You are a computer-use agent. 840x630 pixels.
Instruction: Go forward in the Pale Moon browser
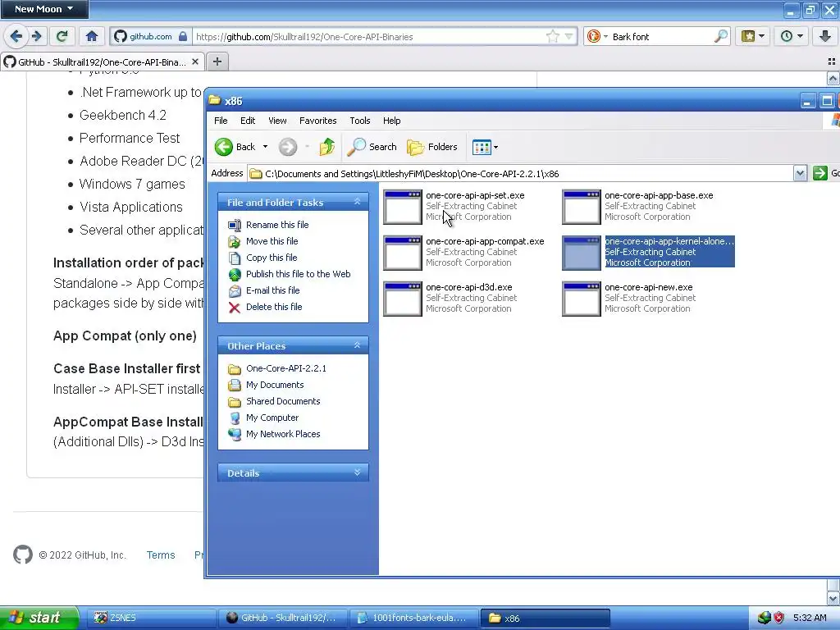pyautogui.click(x=37, y=36)
